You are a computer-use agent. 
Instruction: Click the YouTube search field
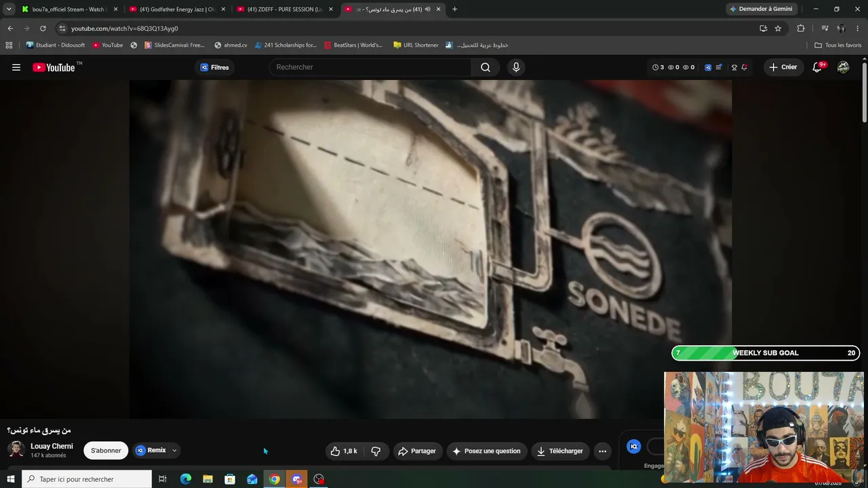click(370, 67)
